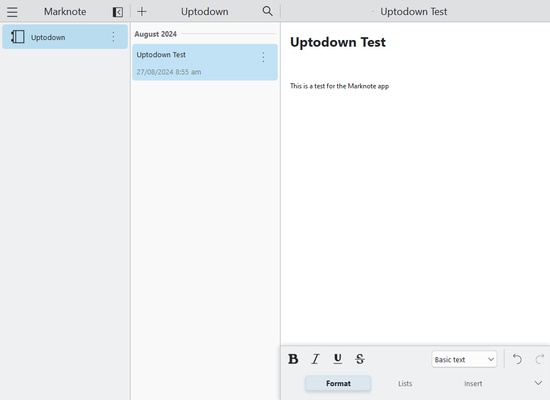The image size is (550, 400).
Task: Toggle strikethrough formatting
Action: (360, 359)
